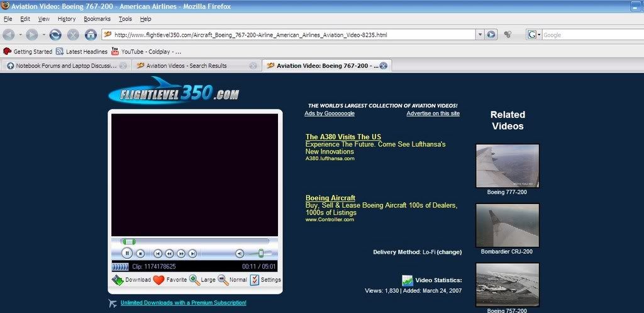Open the Edit menu
Image resolution: width=644 pixels, height=313 pixels.
pos(25,19)
